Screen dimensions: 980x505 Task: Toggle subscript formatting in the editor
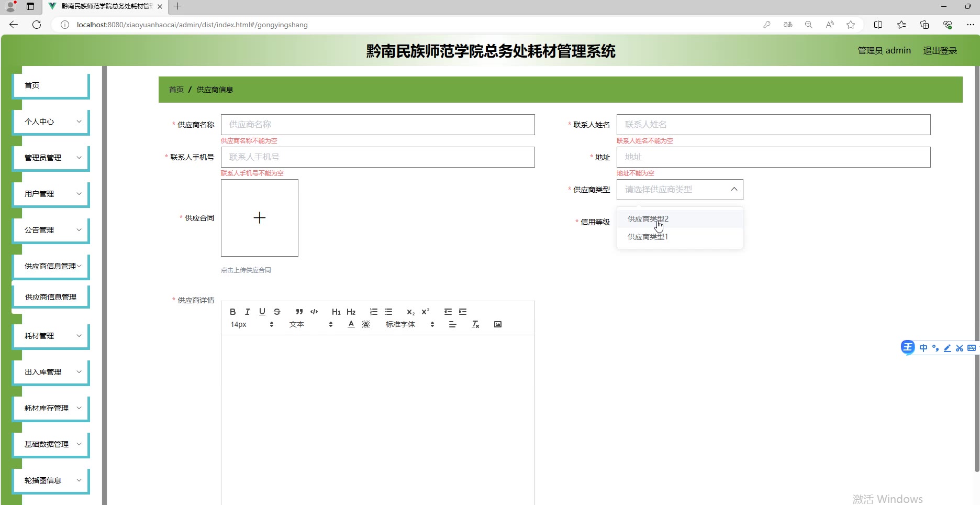click(x=410, y=312)
